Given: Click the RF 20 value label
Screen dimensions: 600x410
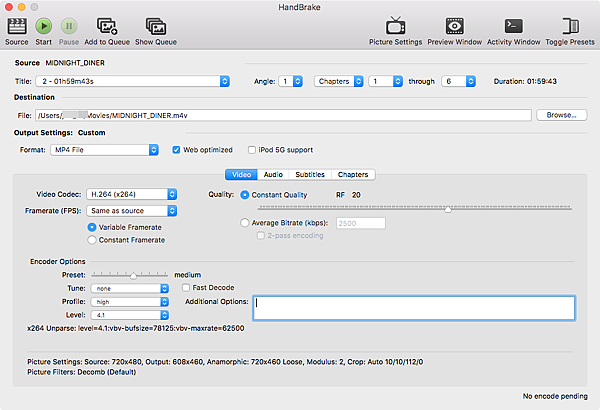Looking at the screenshot, I should click(348, 195).
